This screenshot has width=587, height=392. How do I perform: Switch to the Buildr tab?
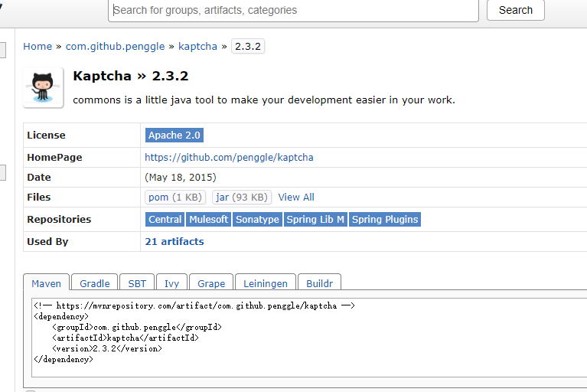(319, 283)
